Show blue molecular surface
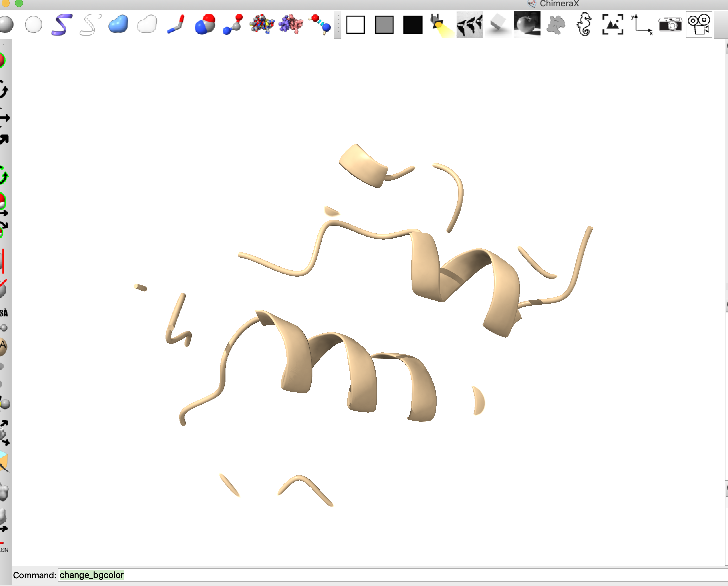The image size is (728, 586). coord(118,24)
